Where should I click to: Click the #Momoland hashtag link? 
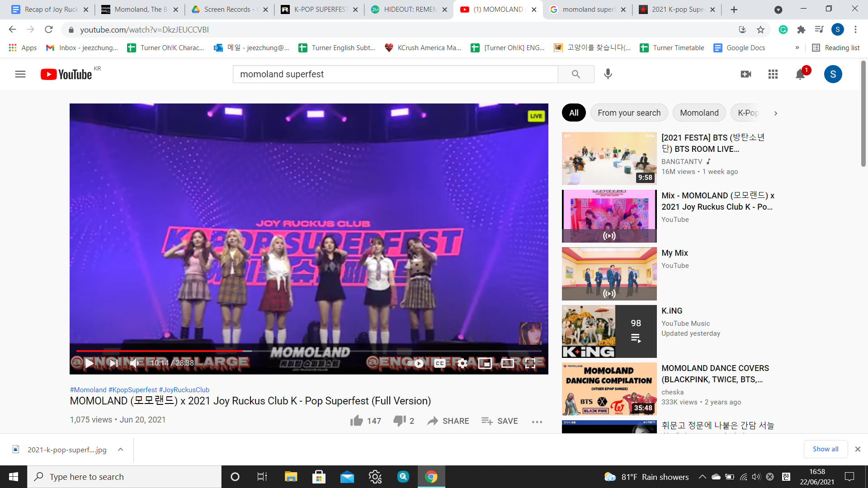coord(88,389)
